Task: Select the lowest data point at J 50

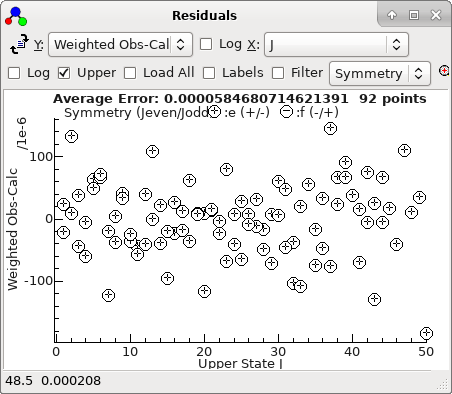Action: click(426, 333)
